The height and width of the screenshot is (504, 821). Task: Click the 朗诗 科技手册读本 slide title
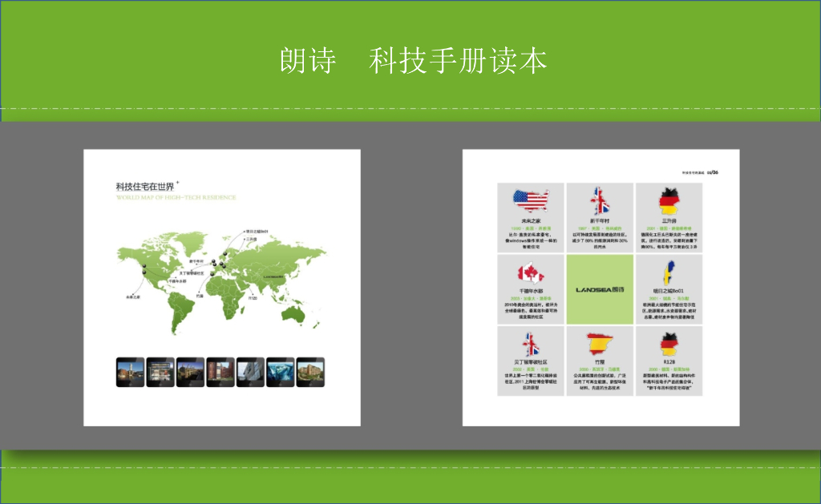pos(414,61)
